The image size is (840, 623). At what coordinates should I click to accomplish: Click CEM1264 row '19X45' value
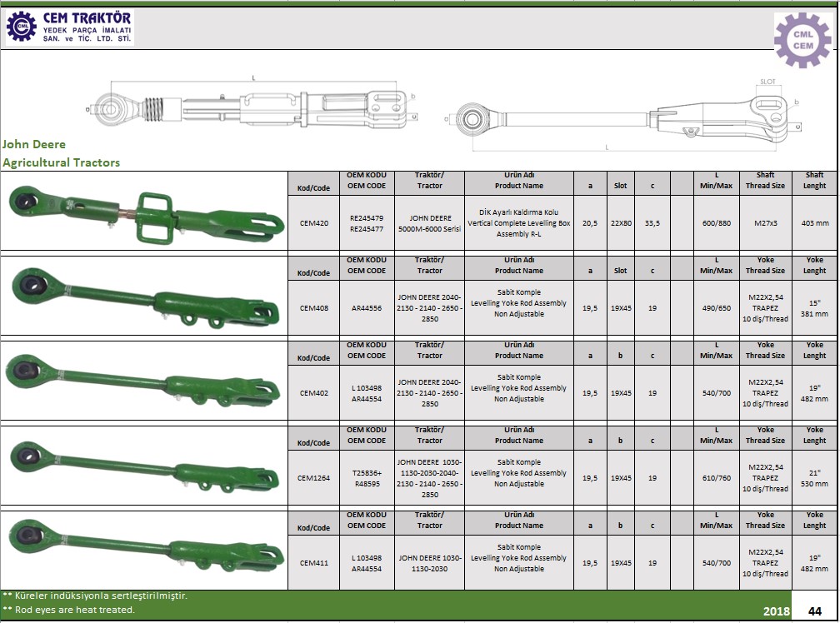tap(621, 478)
